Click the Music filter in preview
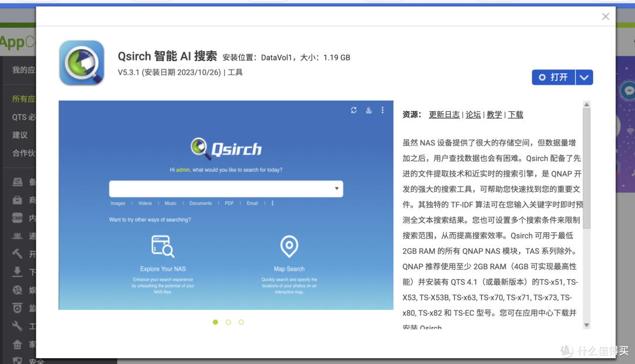This screenshot has width=635, height=364. click(x=171, y=203)
